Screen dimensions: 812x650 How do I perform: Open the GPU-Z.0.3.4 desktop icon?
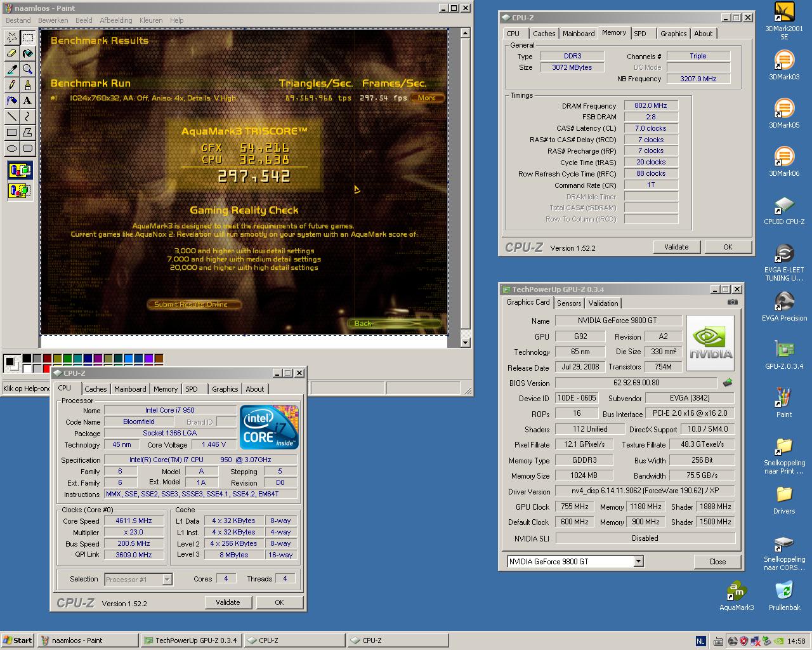tap(784, 355)
